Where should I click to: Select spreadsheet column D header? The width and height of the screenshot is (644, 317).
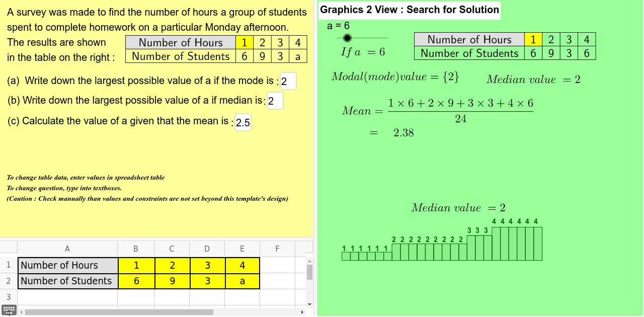[207, 249]
